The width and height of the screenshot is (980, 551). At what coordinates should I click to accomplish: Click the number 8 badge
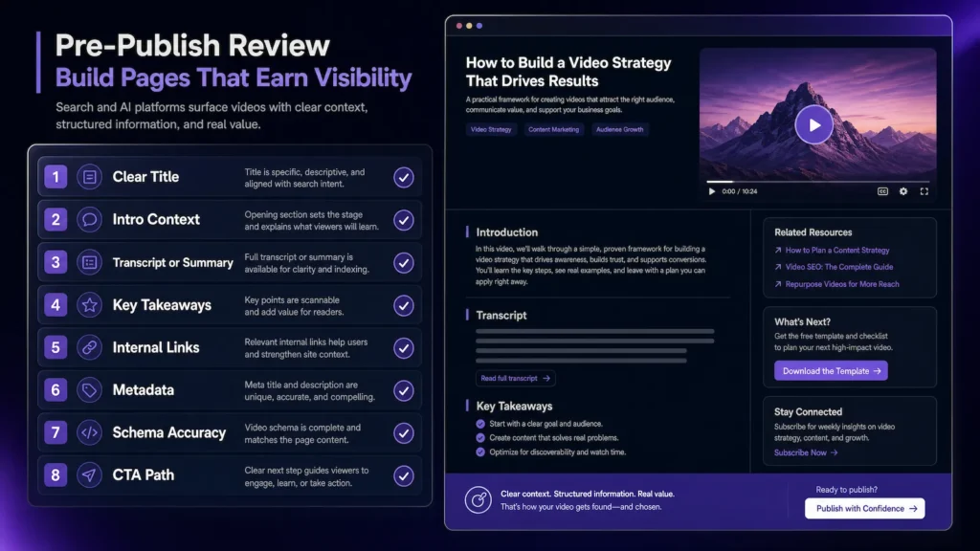[x=56, y=475]
